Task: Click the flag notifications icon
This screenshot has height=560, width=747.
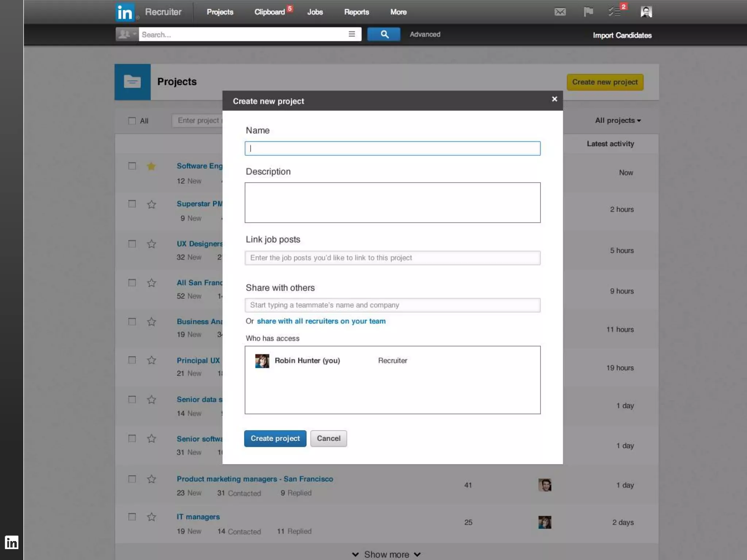Action: pyautogui.click(x=588, y=12)
